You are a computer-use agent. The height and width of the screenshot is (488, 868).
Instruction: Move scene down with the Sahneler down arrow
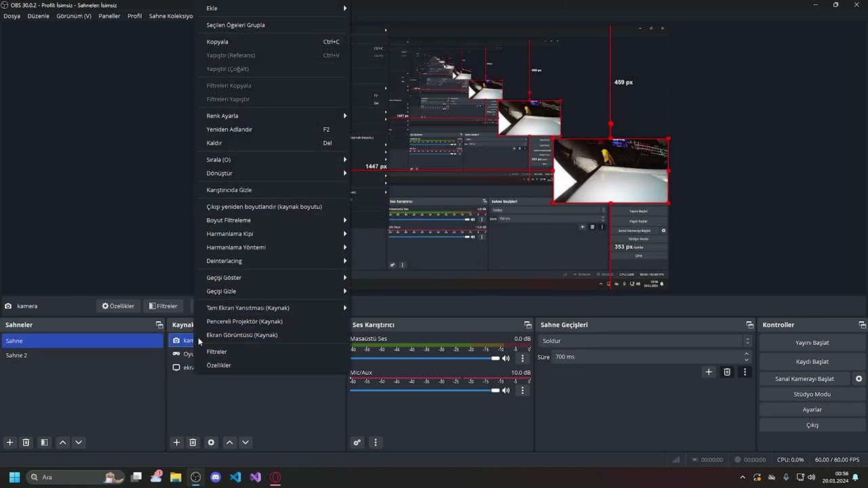[x=79, y=443]
